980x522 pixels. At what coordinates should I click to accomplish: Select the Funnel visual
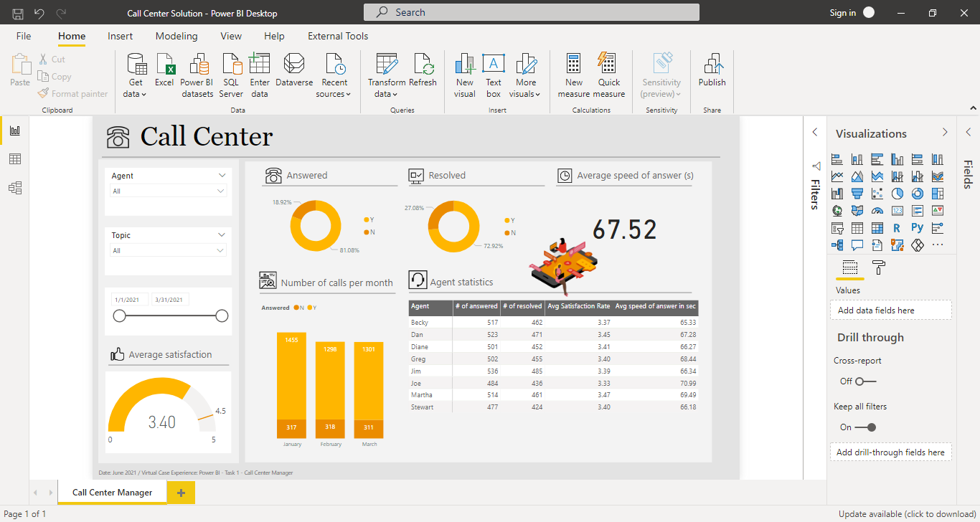click(x=857, y=194)
